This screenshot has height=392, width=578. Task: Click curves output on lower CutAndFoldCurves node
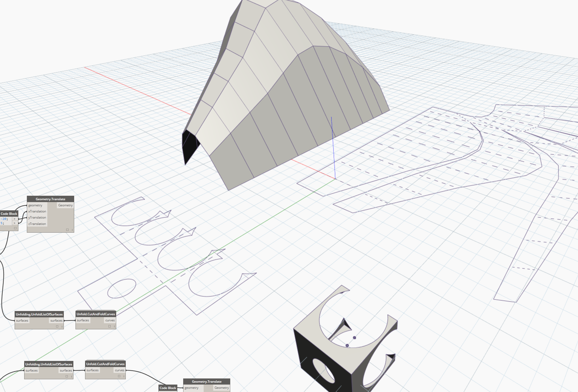(x=120, y=370)
